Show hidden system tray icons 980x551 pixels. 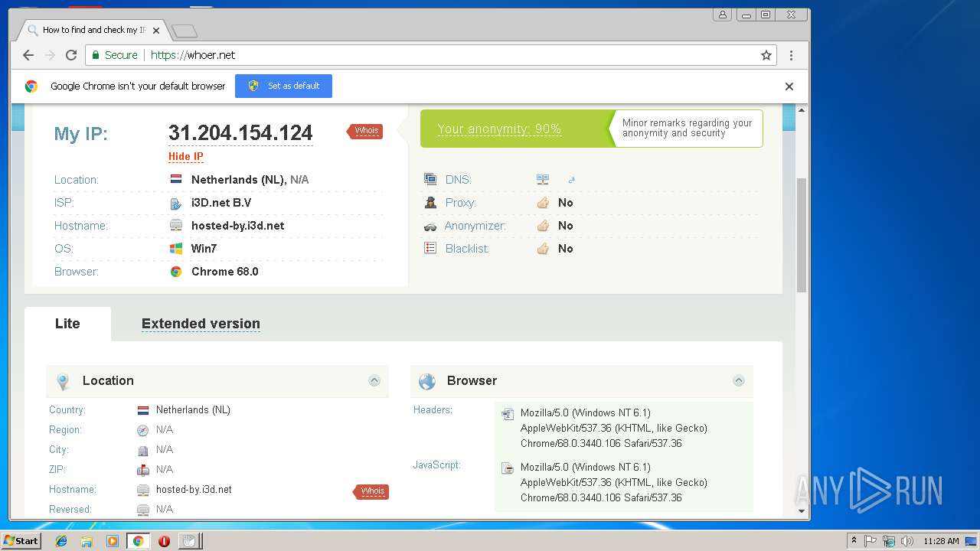854,541
